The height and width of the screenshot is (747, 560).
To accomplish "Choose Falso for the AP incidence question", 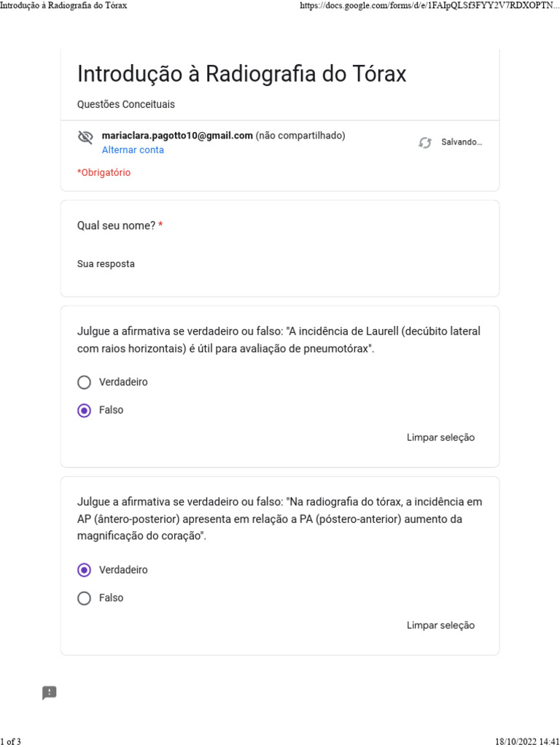I will pos(85,598).
